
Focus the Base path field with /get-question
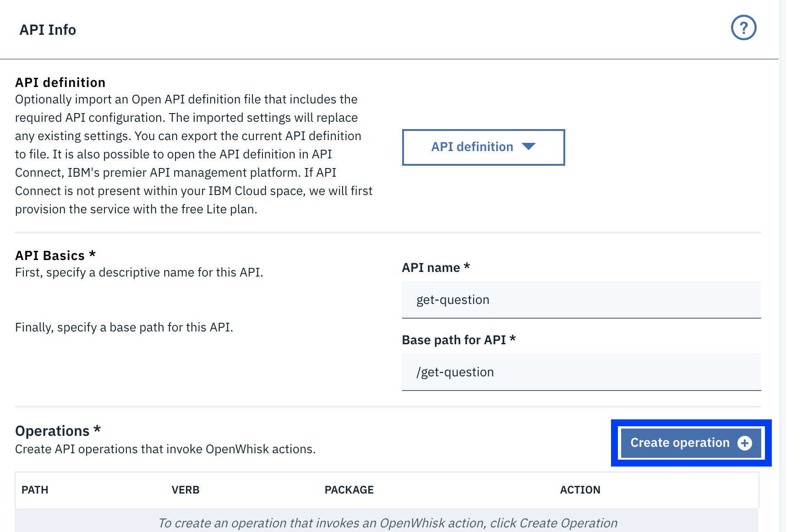581,372
